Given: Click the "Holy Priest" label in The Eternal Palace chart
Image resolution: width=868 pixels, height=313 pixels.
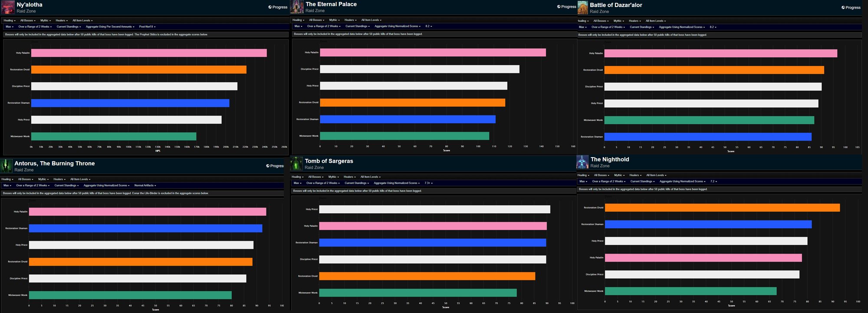Looking at the screenshot, I should pyautogui.click(x=312, y=86).
